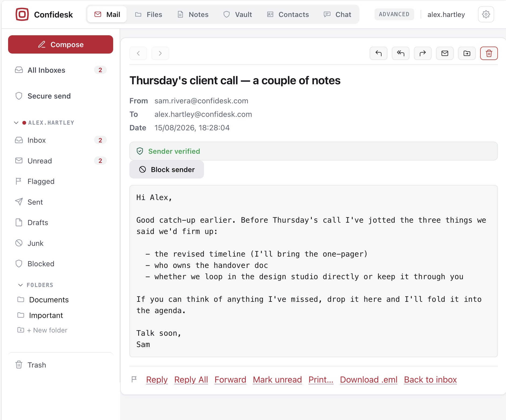Viewport: 506px width, 420px height.
Task: Show Unread messages
Action: (x=61, y=161)
